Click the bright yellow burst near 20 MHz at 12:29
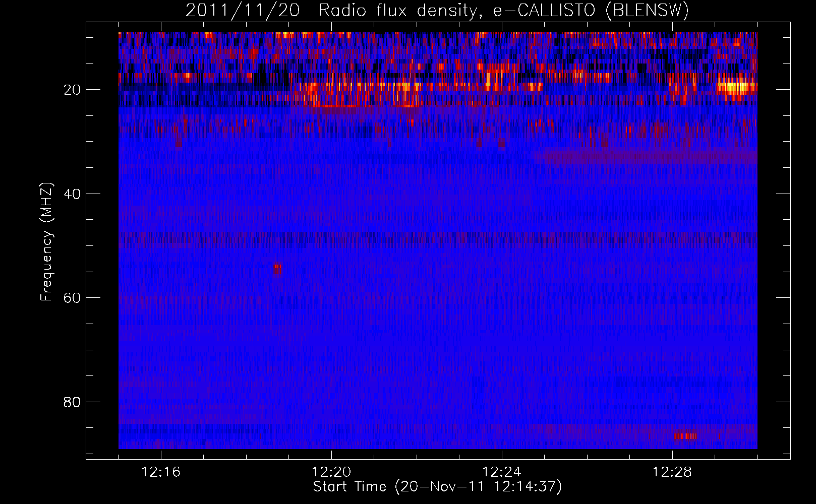The height and width of the screenshot is (504, 816). (x=737, y=88)
